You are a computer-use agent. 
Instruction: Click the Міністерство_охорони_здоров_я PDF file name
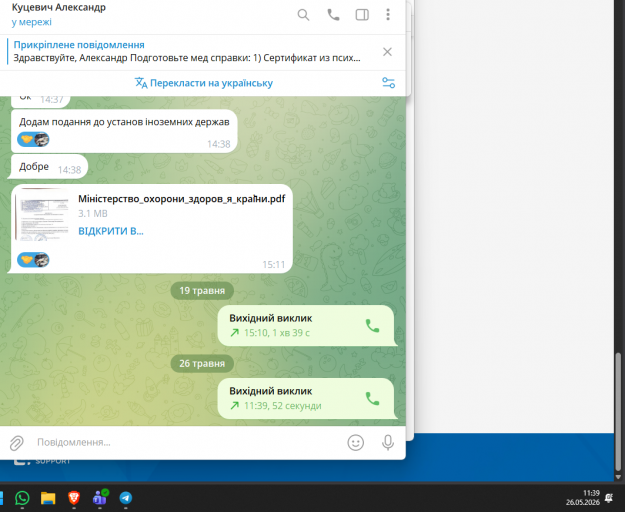(182, 198)
